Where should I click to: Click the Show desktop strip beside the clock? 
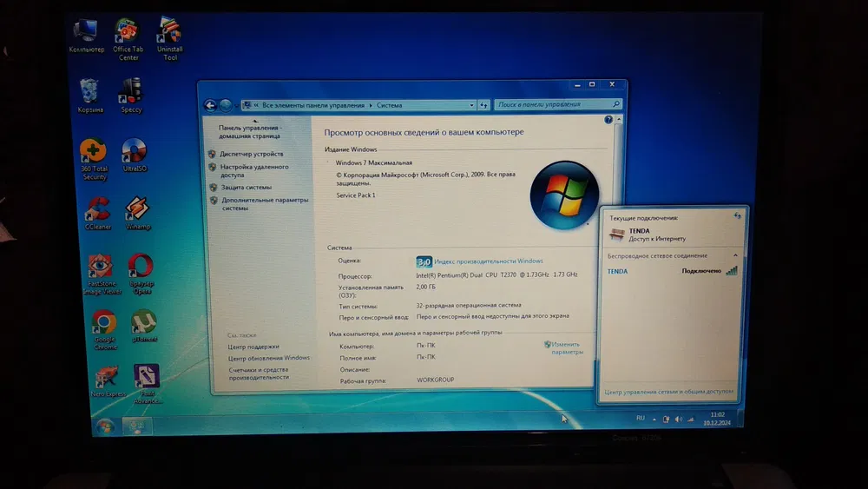pos(740,418)
